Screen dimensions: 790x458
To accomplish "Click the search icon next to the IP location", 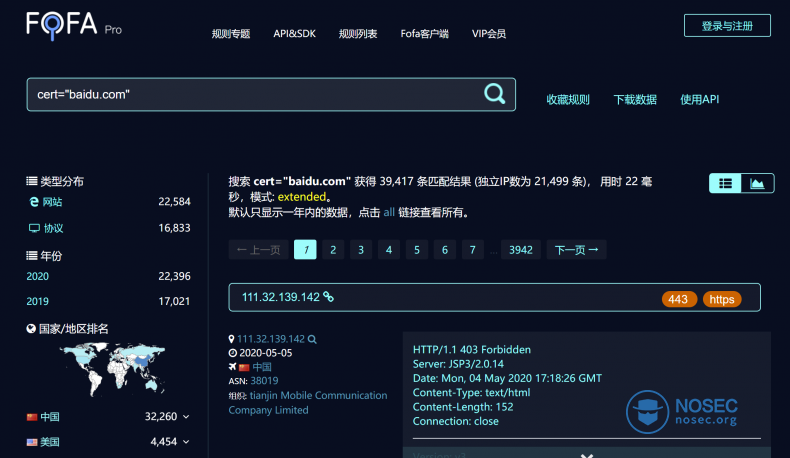I will point(312,339).
